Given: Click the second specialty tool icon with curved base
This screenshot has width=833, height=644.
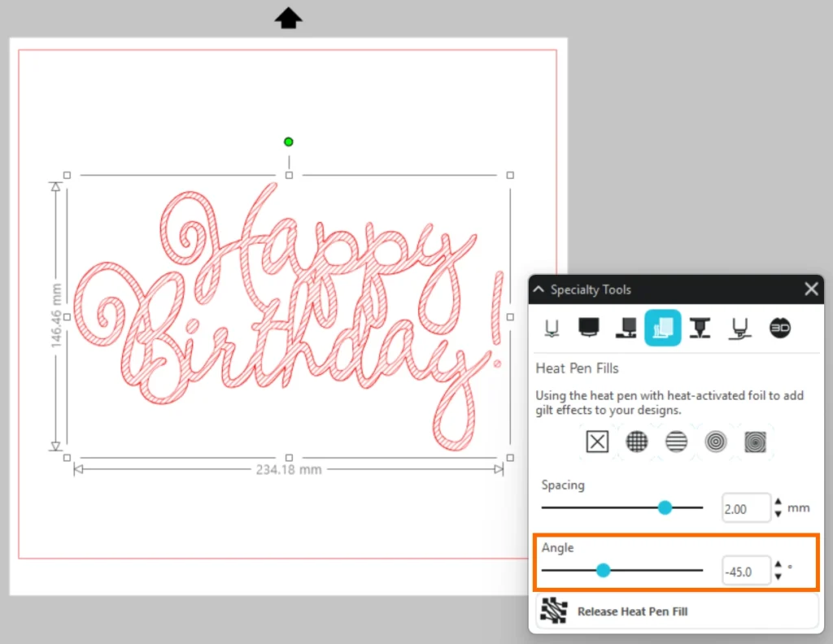Looking at the screenshot, I should (x=588, y=328).
